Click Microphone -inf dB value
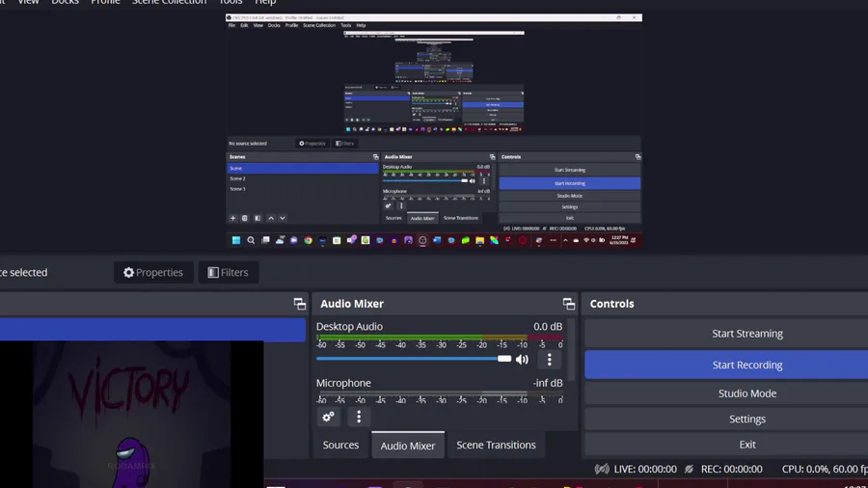Image resolution: width=868 pixels, height=488 pixels. tap(548, 383)
